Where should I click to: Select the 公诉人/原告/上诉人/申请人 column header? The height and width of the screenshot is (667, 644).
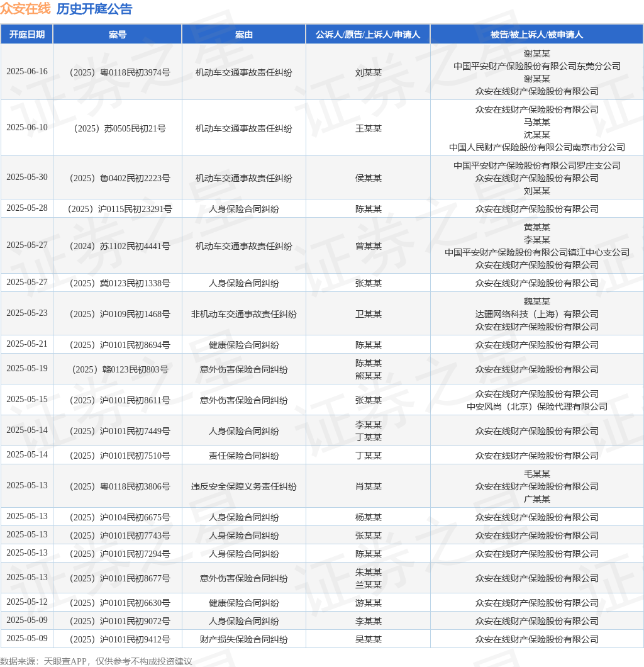point(368,35)
